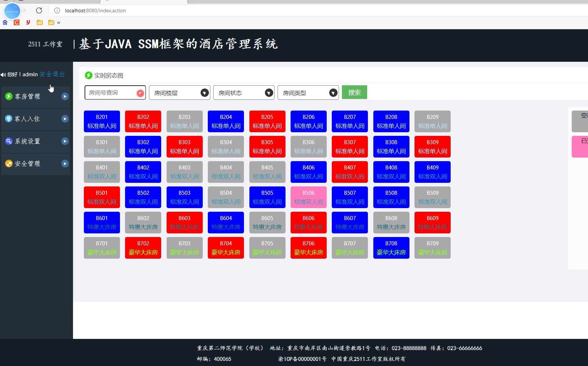This screenshot has width=588, height=366.
Task: Select room B304 gray tile
Action: click(x=226, y=147)
